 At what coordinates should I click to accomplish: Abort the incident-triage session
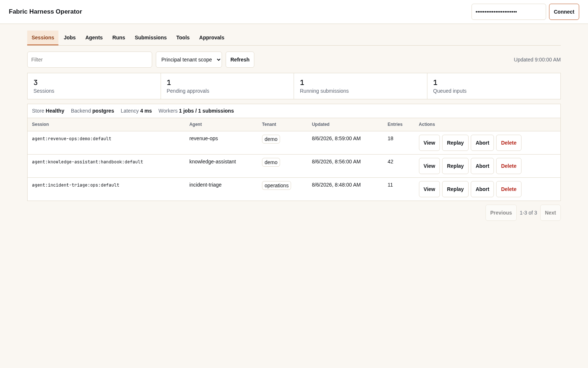[482, 189]
